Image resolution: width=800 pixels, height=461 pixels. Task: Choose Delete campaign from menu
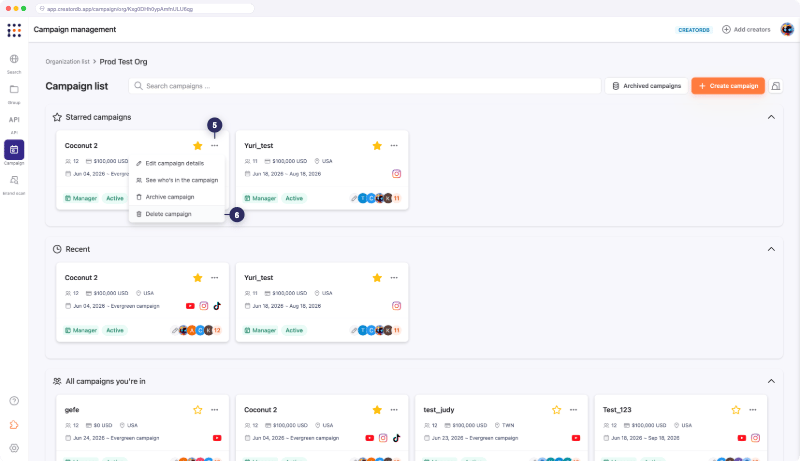pos(177,214)
